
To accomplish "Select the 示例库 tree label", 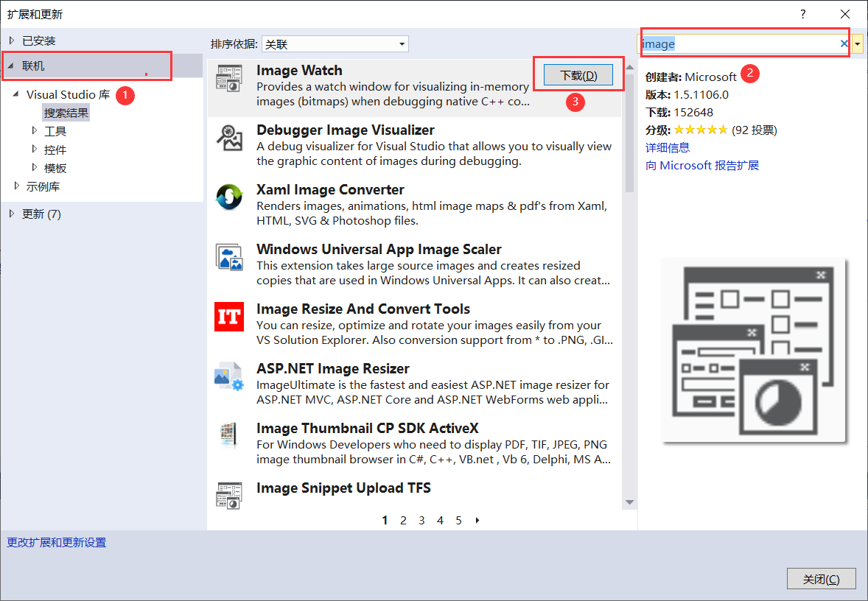I will [43, 186].
